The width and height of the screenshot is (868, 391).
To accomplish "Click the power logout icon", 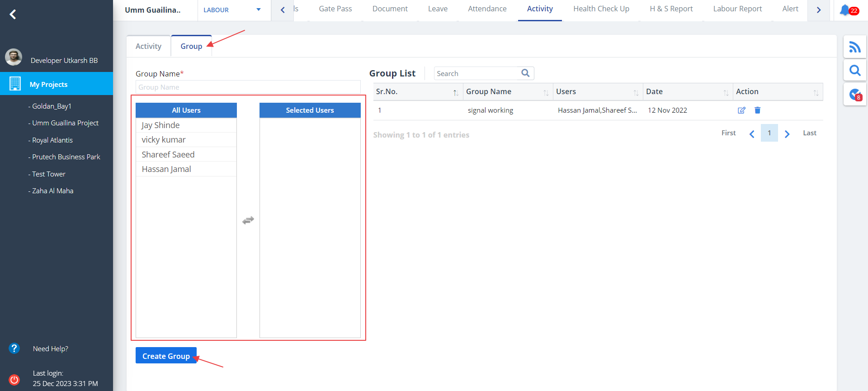I will pos(14,379).
